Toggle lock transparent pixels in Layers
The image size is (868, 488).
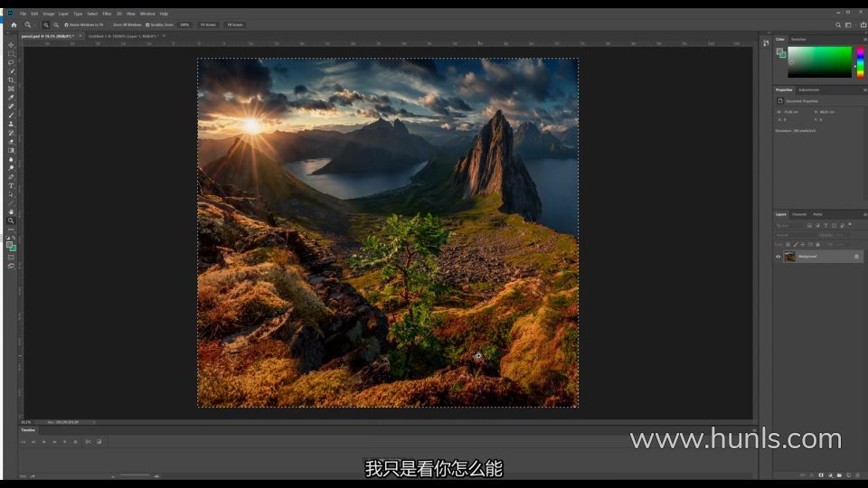pos(788,245)
